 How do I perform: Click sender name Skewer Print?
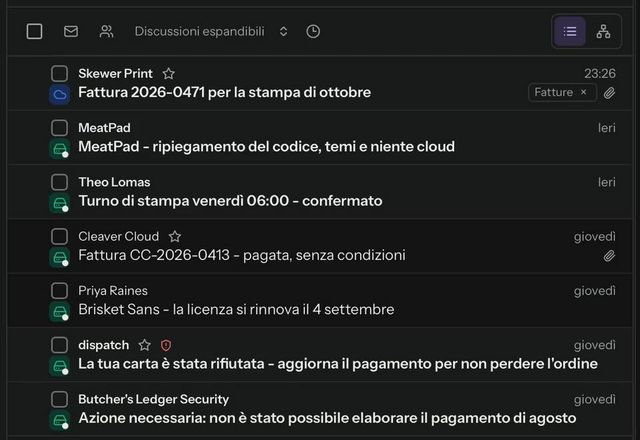pyautogui.click(x=115, y=73)
